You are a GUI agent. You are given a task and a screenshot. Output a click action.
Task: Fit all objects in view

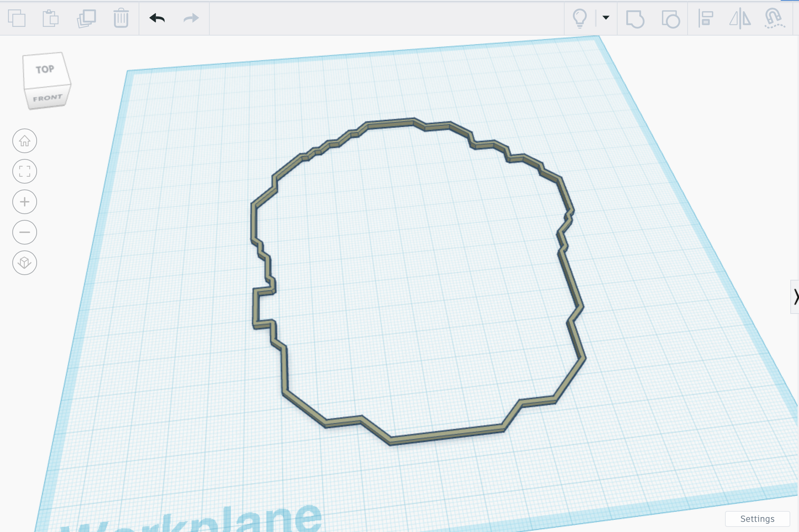pyautogui.click(x=25, y=171)
